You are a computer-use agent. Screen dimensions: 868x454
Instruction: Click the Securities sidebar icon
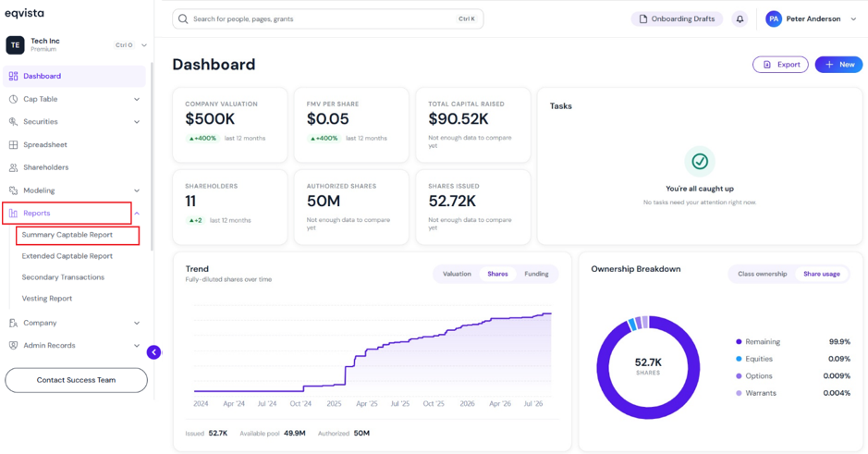pyautogui.click(x=13, y=122)
